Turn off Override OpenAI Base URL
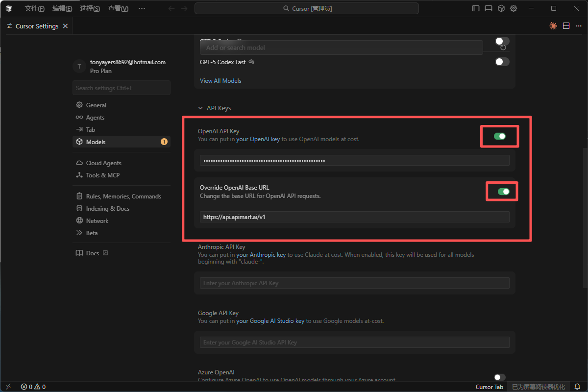This screenshot has height=392, width=588. coord(503,192)
